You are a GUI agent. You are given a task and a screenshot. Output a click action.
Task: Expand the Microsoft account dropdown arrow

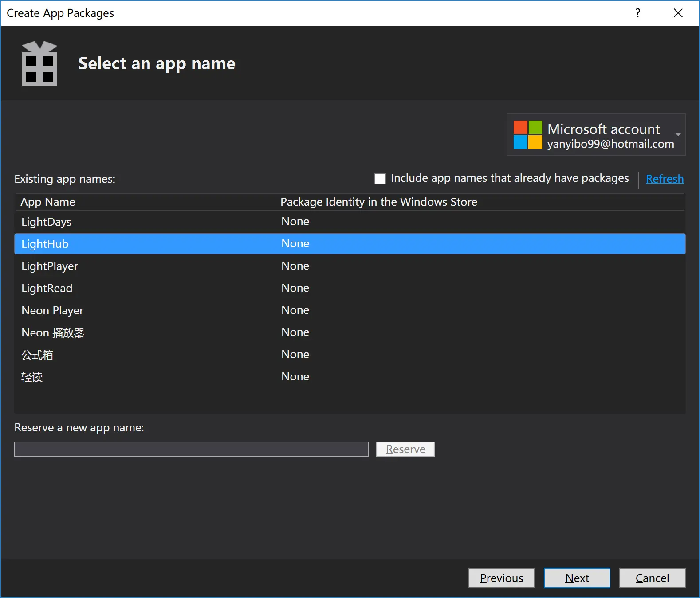click(x=678, y=135)
